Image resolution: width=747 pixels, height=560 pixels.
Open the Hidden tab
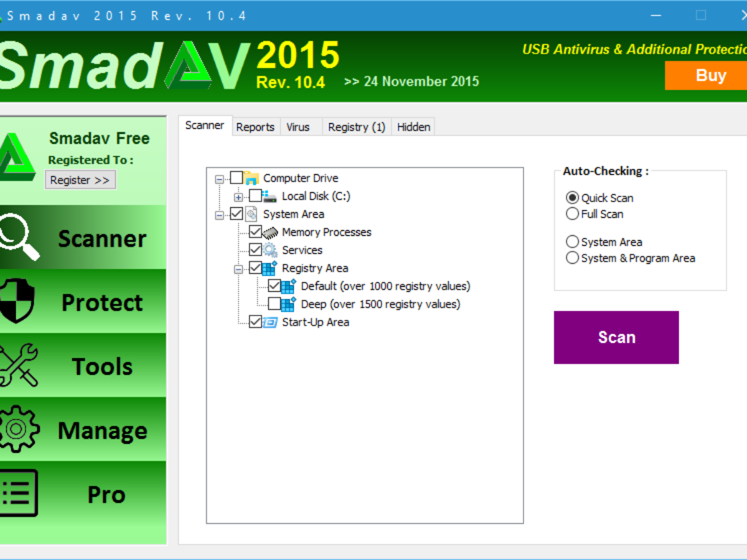tap(413, 127)
